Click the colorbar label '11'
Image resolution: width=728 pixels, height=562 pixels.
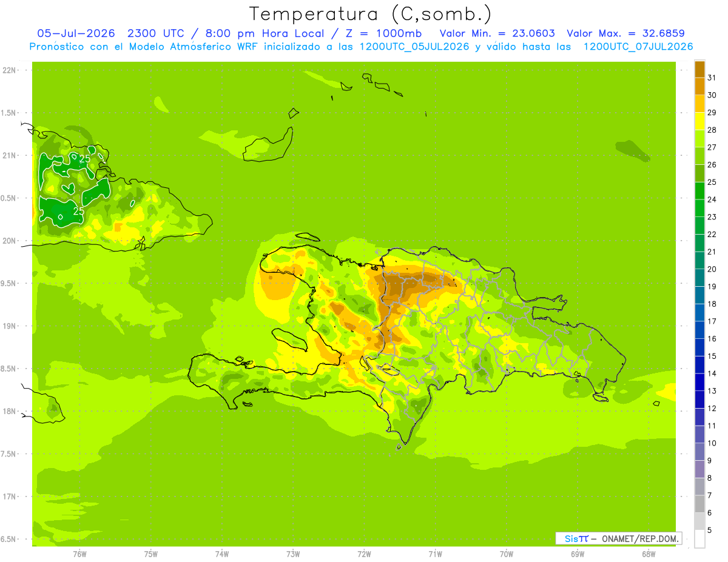pyautogui.click(x=712, y=426)
